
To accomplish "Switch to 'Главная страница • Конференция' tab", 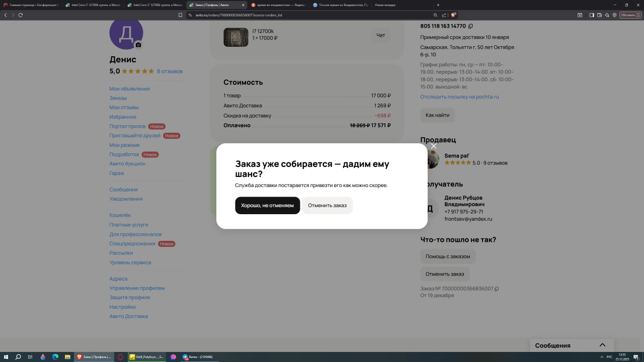I will tap(31, 5).
